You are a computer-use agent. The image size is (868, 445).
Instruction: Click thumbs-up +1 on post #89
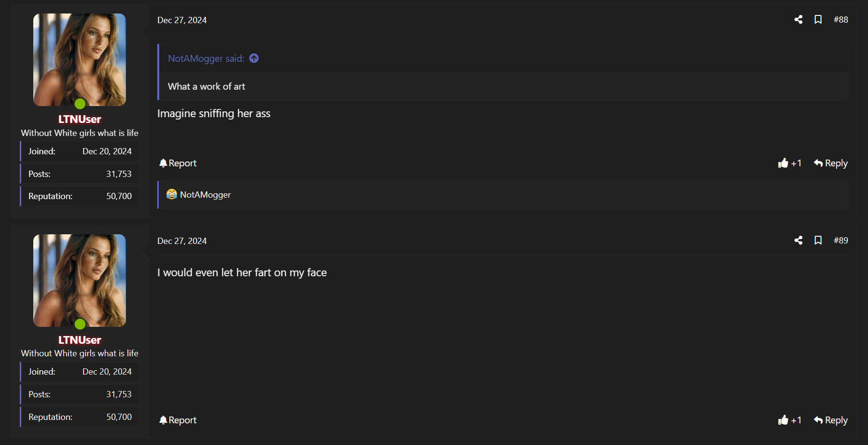click(789, 420)
